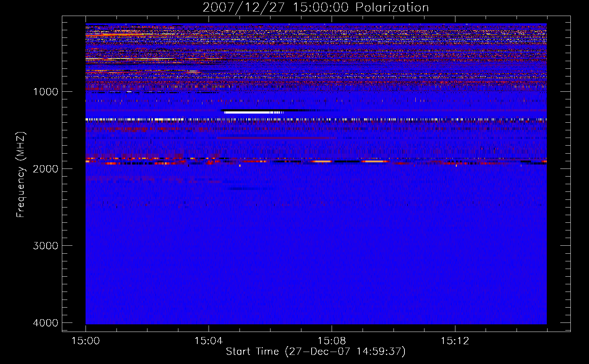The height and width of the screenshot is (364, 589).
Task: Click the 4000 frequency tick label
Action: [x=46, y=323]
